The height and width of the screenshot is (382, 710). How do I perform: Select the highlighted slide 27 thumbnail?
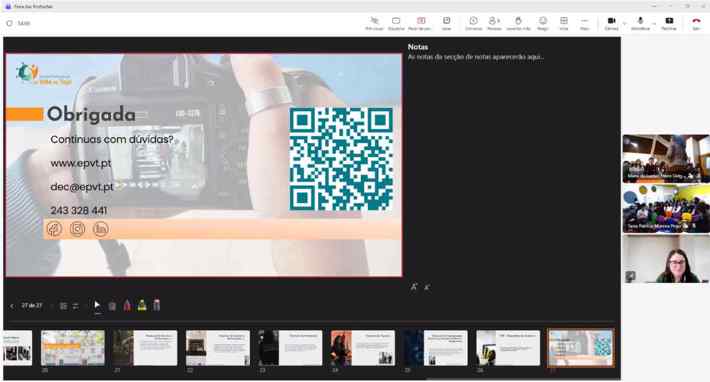[581, 348]
